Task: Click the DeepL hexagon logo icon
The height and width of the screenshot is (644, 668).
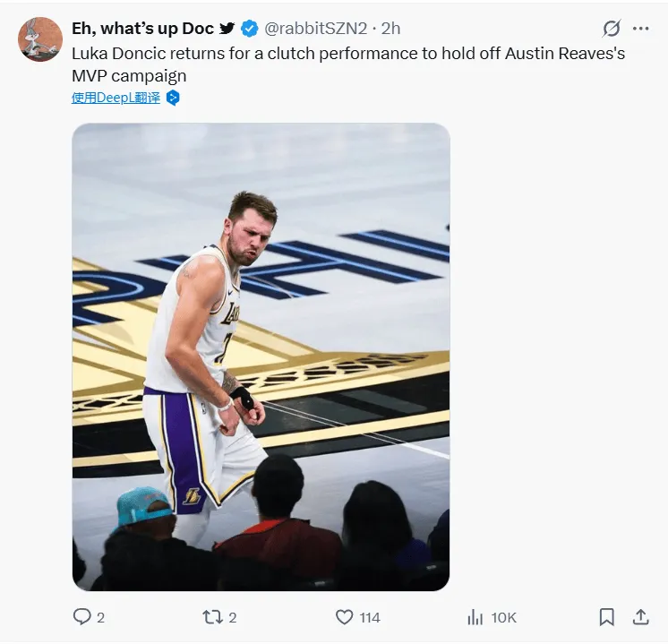Action: point(173,98)
